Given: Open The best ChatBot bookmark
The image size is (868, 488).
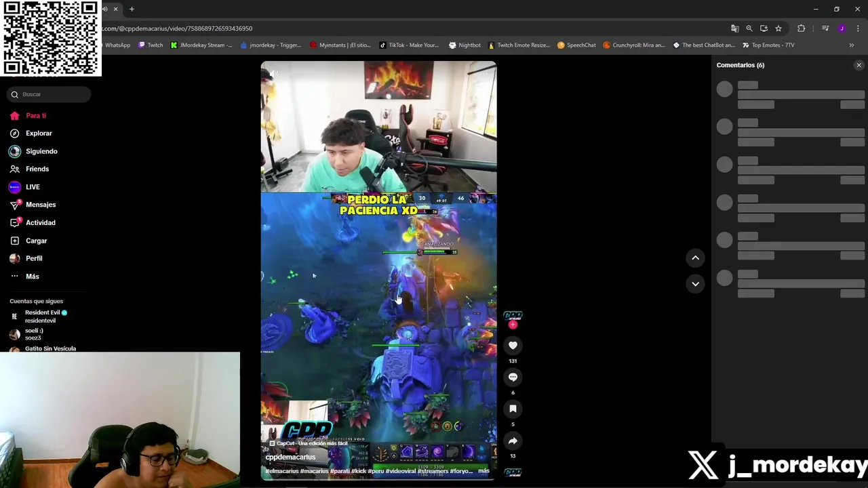Looking at the screenshot, I should [704, 45].
